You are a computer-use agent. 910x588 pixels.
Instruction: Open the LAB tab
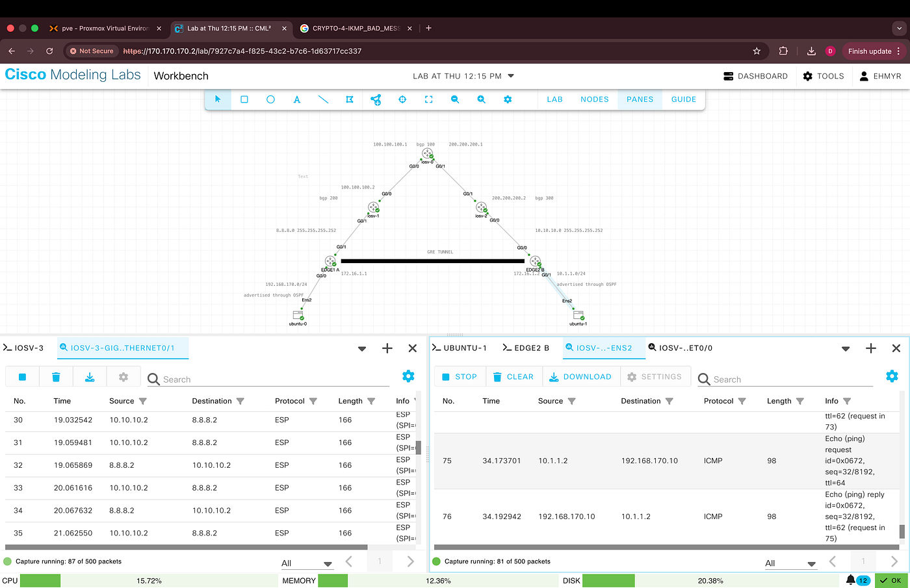(x=554, y=99)
